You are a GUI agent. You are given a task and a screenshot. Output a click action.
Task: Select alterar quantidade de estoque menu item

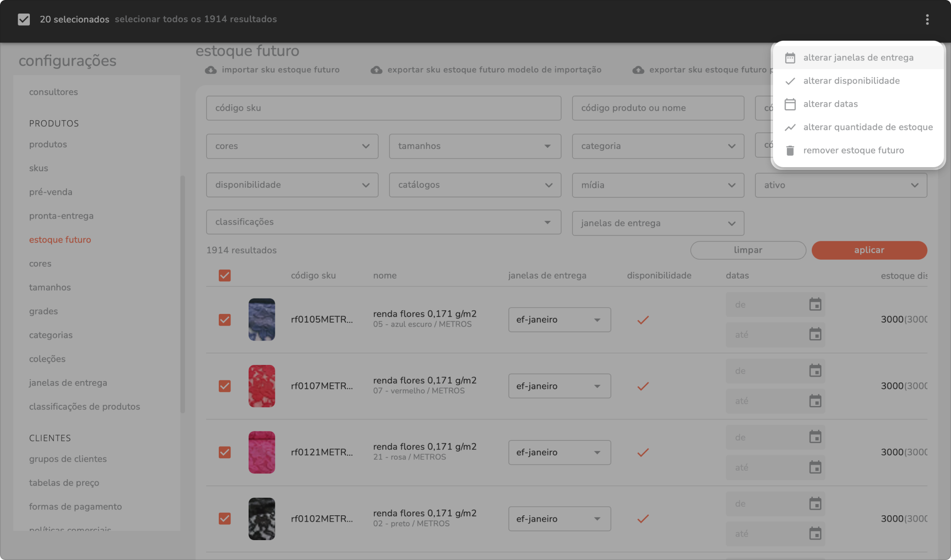point(867,127)
